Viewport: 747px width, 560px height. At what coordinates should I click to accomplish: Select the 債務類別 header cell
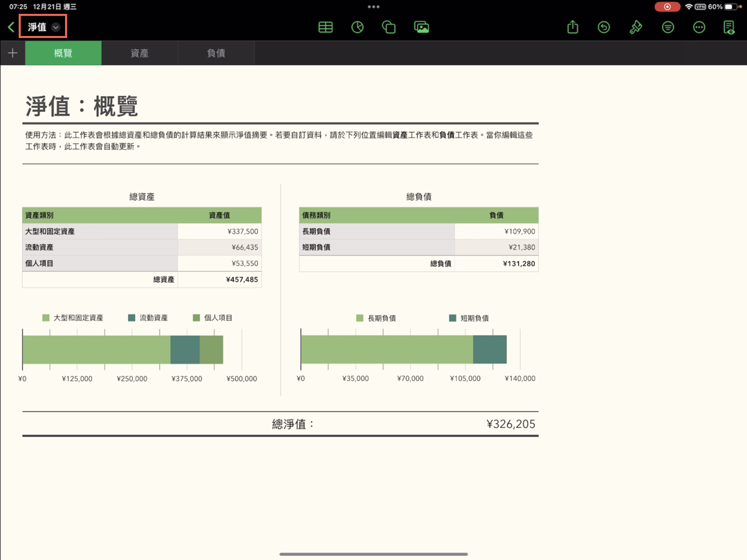tap(377, 215)
